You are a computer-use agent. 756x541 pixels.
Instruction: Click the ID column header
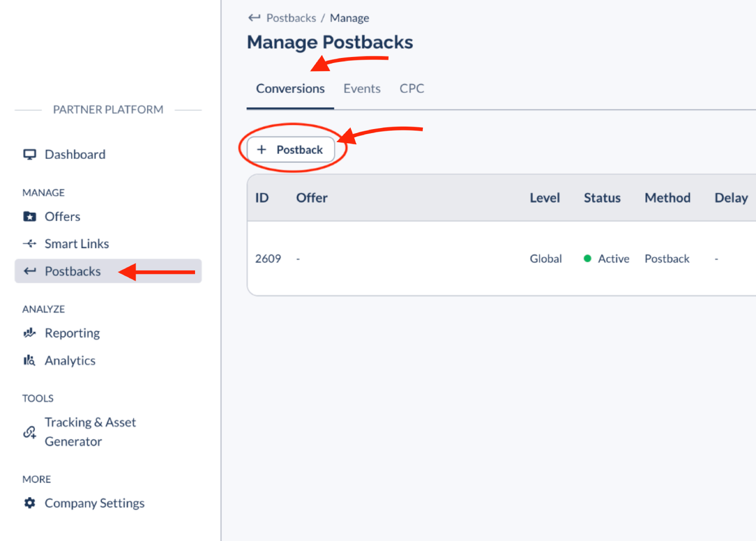point(262,198)
